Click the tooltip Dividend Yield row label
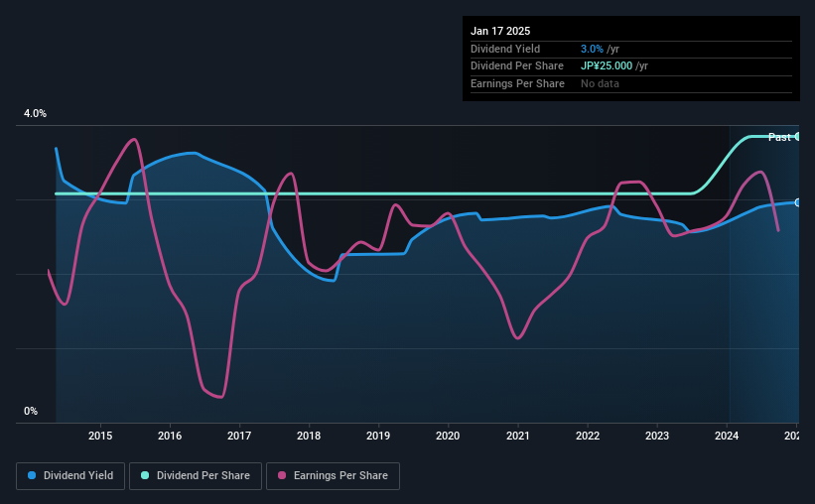The width and height of the screenshot is (815, 504). (x=505, y=49)
